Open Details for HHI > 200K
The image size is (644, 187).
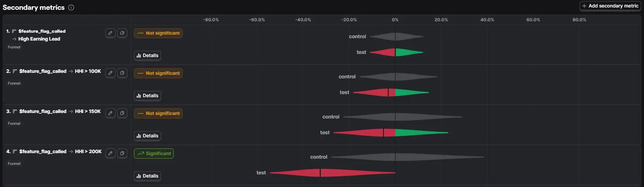pos(147,176)
